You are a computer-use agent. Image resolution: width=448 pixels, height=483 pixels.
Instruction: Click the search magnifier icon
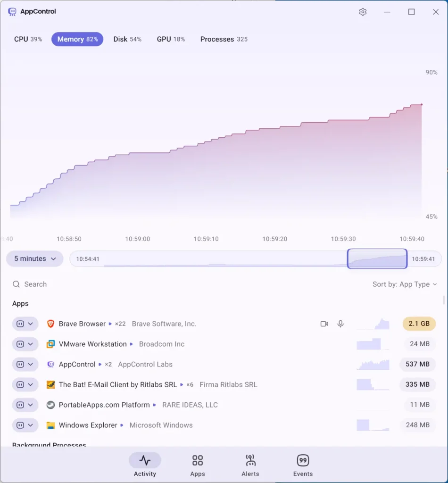click(x=16, y=284)
